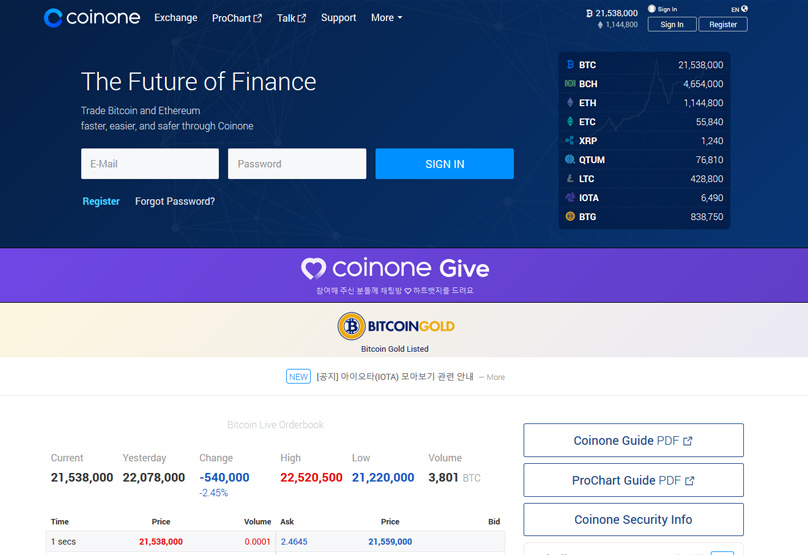
Task: Open the Exchange menu item
Action: (x=176, y=18)
